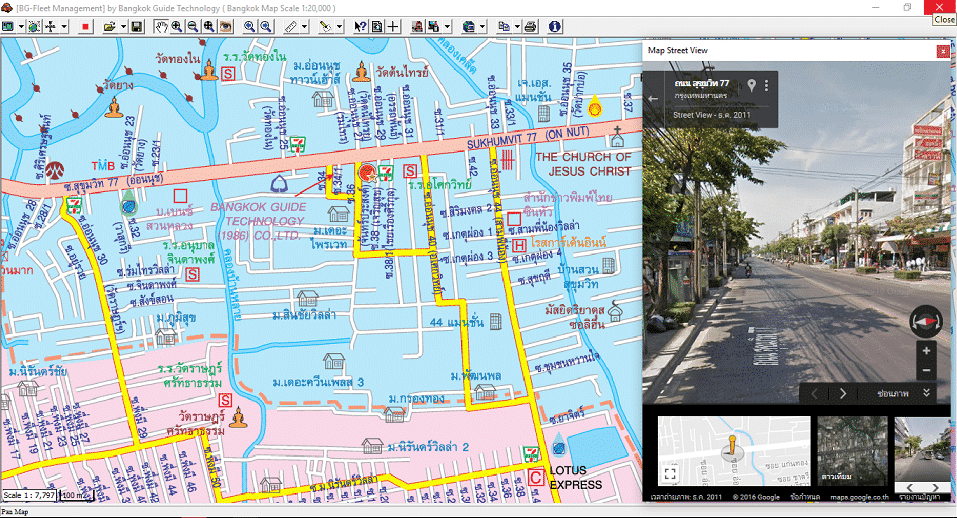957x518 pixels.
Task: Click the red stop button
Action: [85, 26]
